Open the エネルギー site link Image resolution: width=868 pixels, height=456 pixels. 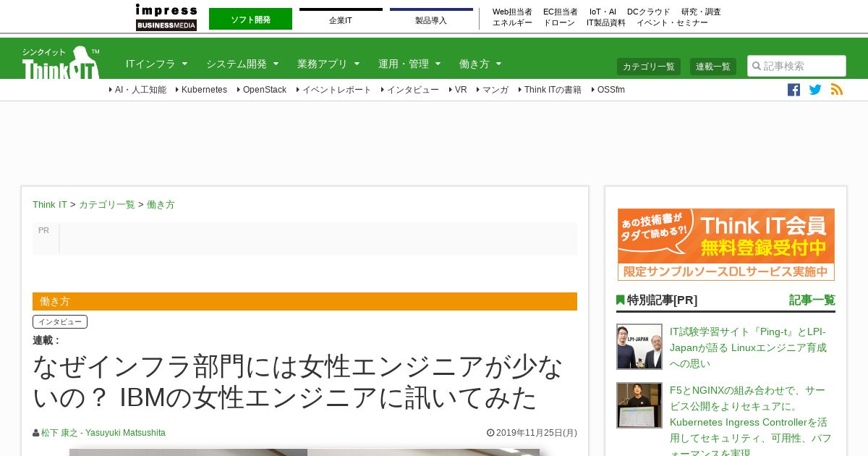[x=512, y=22]
